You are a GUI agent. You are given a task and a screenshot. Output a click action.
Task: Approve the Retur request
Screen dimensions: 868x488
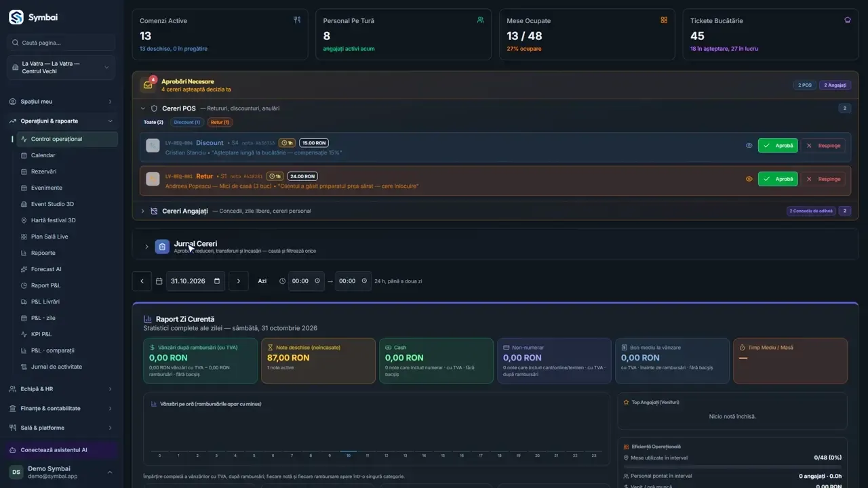pos(778,179)
